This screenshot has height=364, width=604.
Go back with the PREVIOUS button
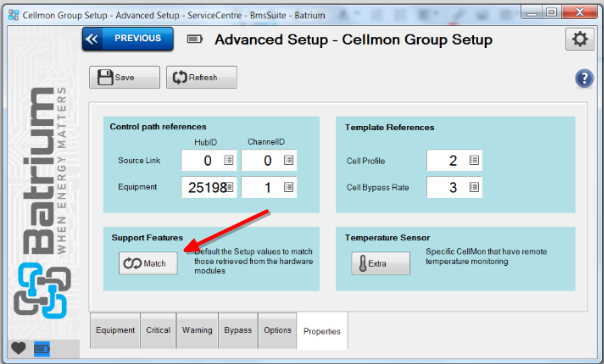pos(128,39)
